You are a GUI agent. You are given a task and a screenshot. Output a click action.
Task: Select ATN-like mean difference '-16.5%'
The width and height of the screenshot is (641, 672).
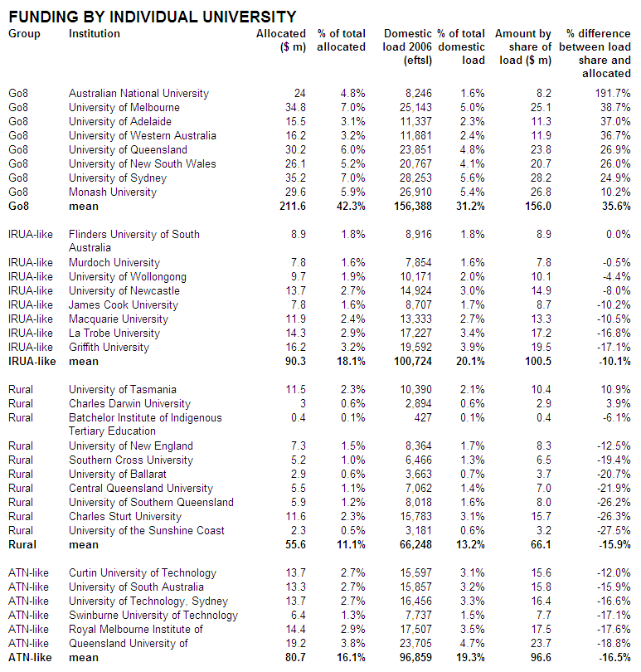tap(614, 657)
